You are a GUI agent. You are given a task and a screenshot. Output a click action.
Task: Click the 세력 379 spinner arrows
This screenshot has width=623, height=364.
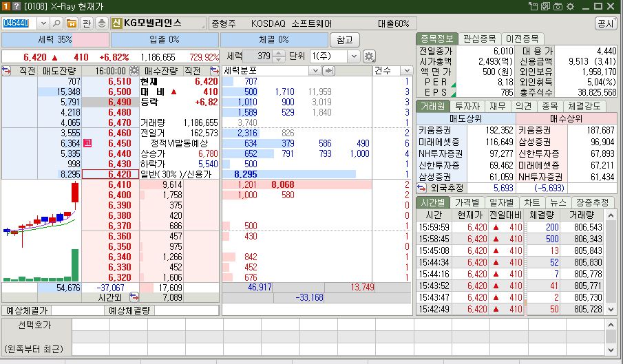(279, 56)
